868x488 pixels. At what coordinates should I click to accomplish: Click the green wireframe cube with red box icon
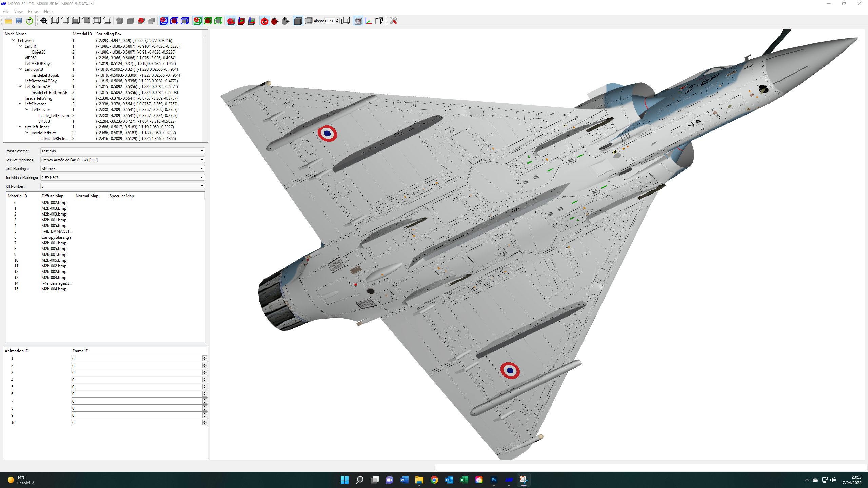click(x=208, y=21)
